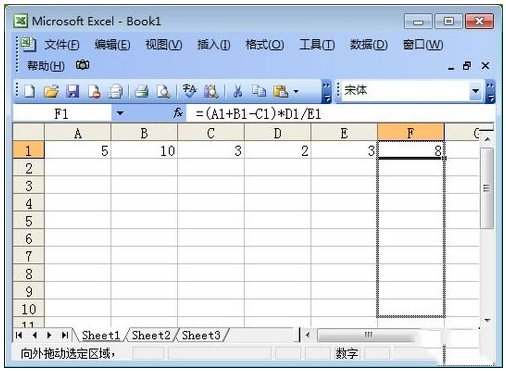Select row 5 header
506x371 pixels.
click(x=28, y=221)
